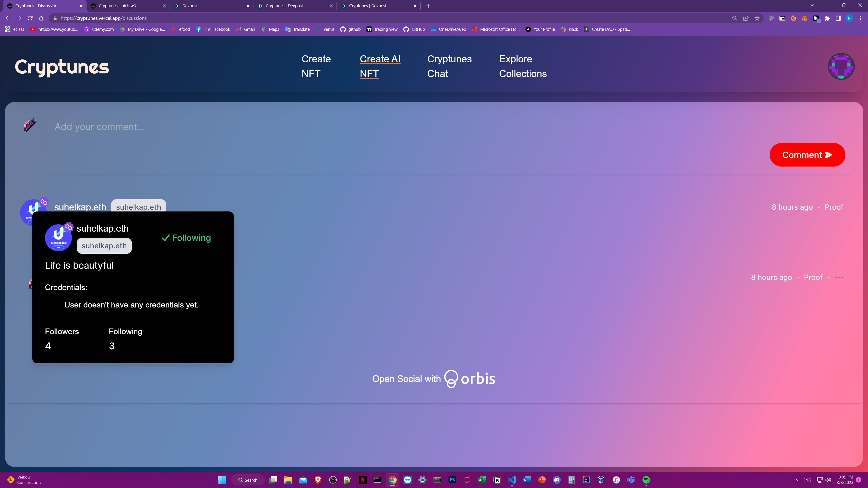The image size is (868, 488).
Task: Click the profile avatar in header
Action: click(x=841, y=66)
